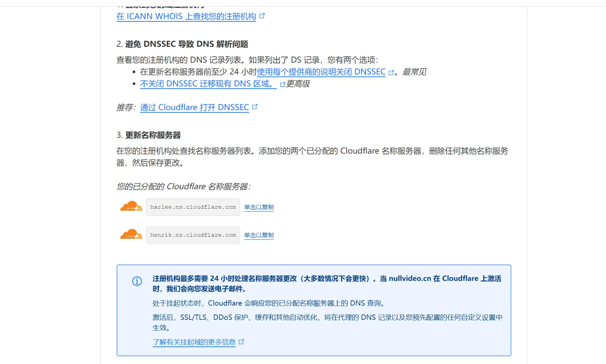Click the Cloudflare cloud logo beside harlee nameserver
This screenshot has height=364, width=606.
click(131, 207)
